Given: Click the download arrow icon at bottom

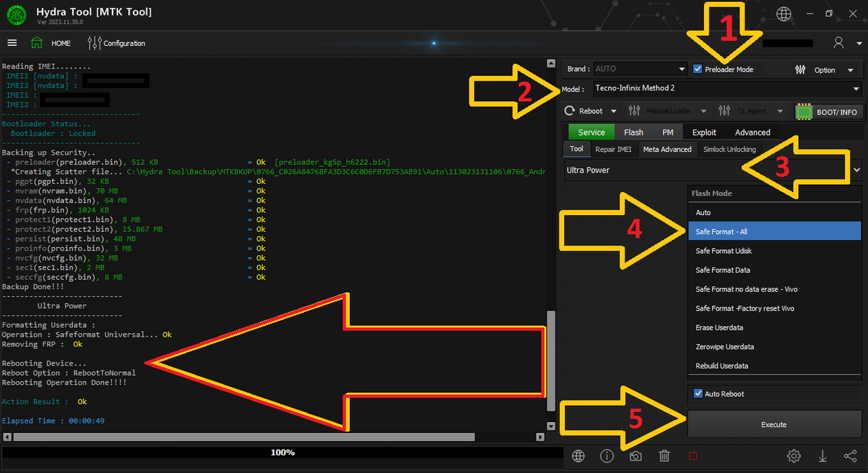Looking at the screenshot, I should tap(823, 456).
